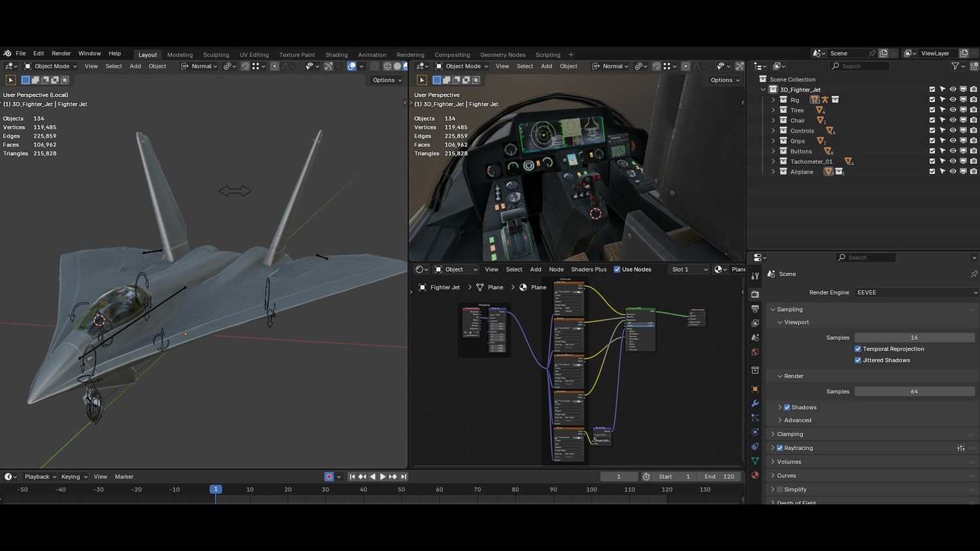The image size is (980, 551).
Task: Click the Render Samples 64 field
Action: [x=914, y=392]
